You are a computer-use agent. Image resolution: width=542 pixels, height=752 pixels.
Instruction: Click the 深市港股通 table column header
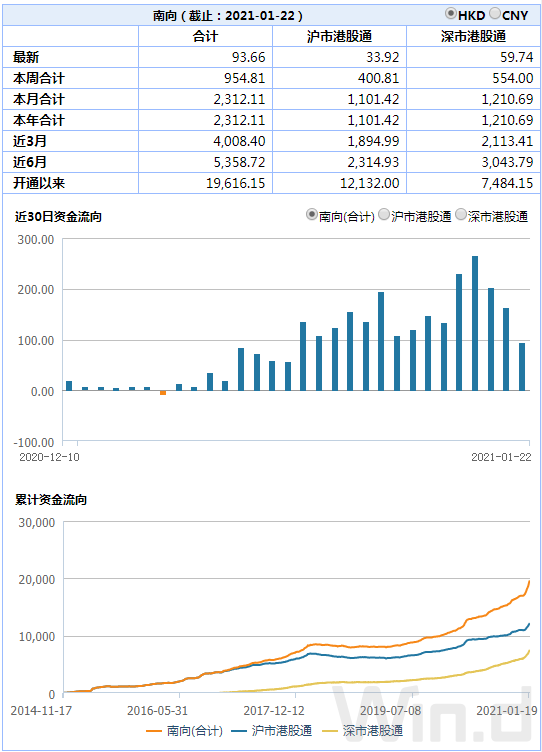pos(473,36)
